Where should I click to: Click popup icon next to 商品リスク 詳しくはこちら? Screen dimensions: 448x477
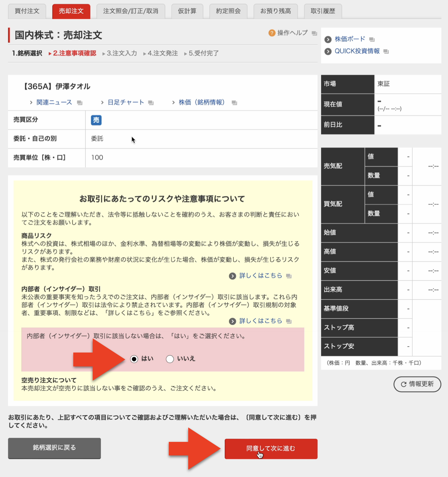point(289,276)
